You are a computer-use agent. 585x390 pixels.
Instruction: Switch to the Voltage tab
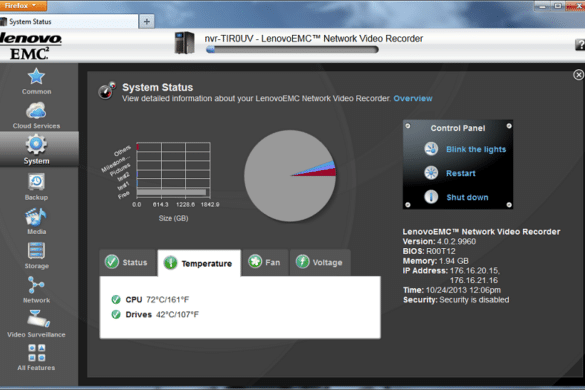(320, 262)
